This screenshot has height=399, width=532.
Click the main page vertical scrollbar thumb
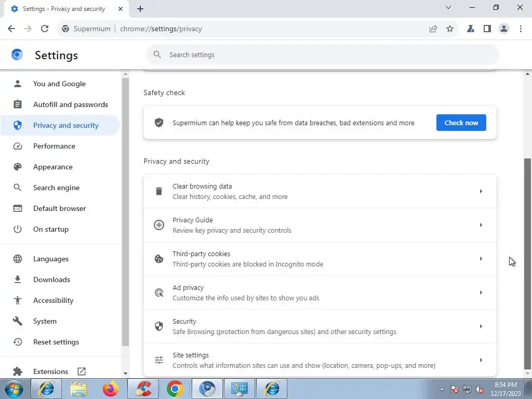527,263
